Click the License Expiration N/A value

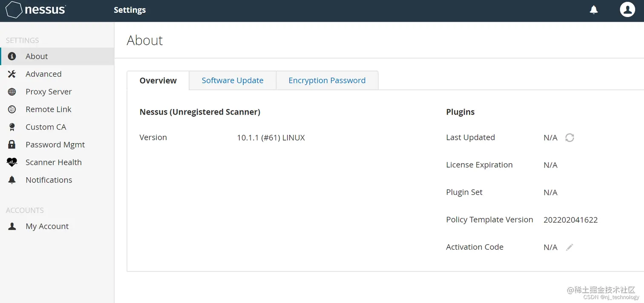(550, 165)
